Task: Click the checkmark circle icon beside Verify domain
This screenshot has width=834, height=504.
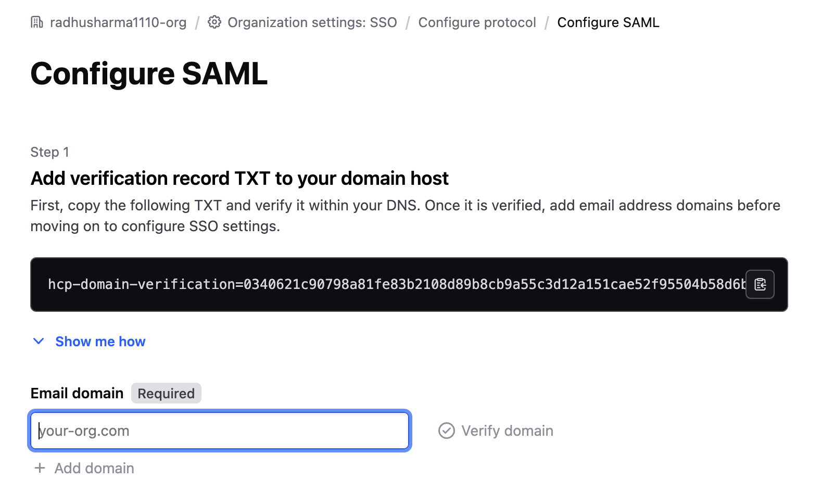Action: click(x=446, y=431)
